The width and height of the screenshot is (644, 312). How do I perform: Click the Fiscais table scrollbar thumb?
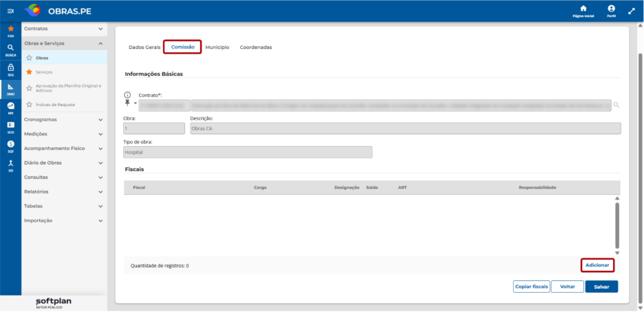617,225
